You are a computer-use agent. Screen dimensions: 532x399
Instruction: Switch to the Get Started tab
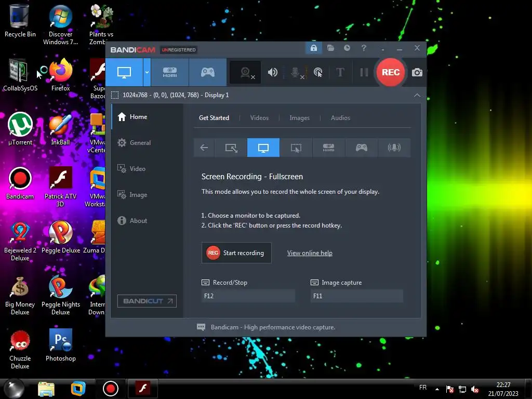click(x=214, y=118)
